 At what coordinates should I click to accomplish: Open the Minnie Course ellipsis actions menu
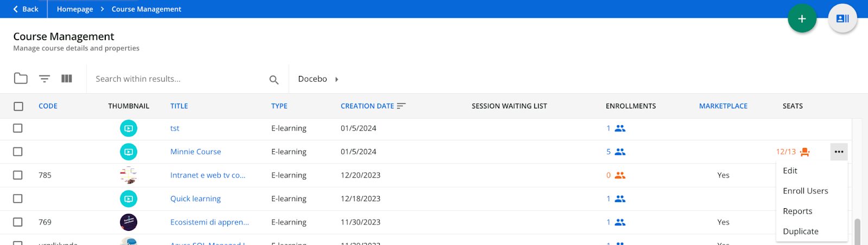(839, 152)
